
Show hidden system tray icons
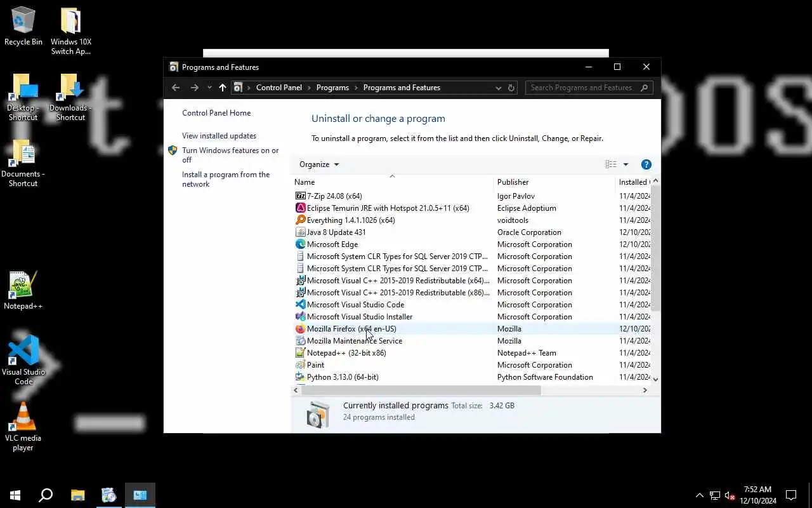pos(699,495)
